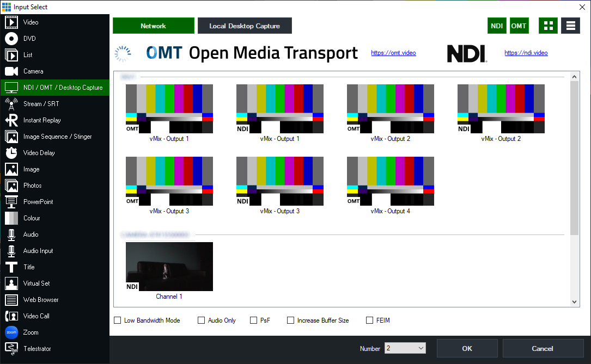Select the Video Call icon

click(11, 316)
